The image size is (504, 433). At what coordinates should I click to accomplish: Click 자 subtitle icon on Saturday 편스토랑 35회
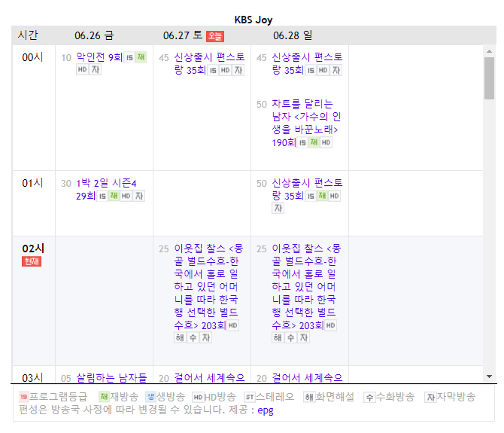(238, 70)
